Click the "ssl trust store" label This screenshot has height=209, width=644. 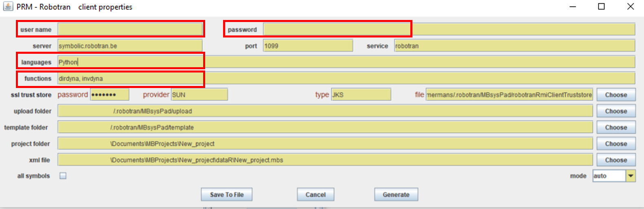point(31,95)
